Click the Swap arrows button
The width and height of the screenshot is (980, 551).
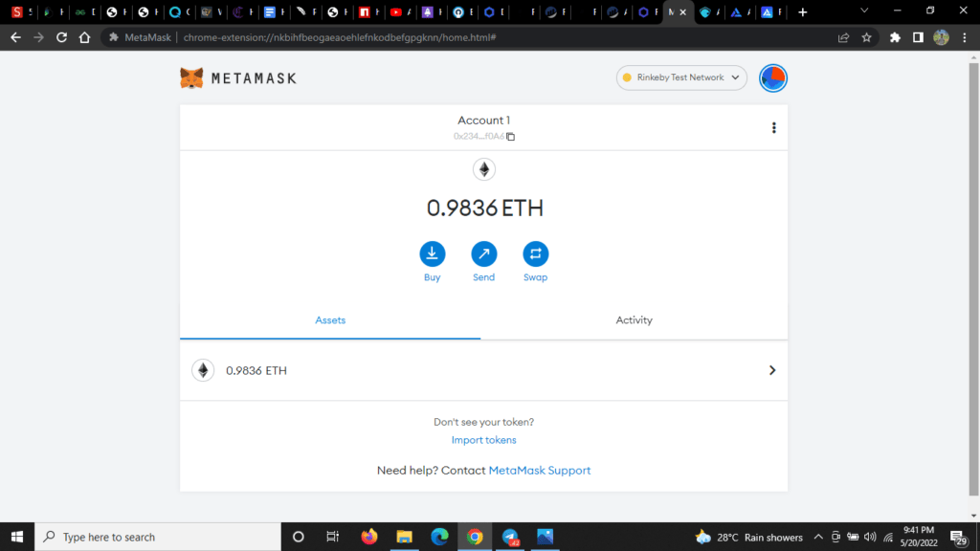point(536,253)
